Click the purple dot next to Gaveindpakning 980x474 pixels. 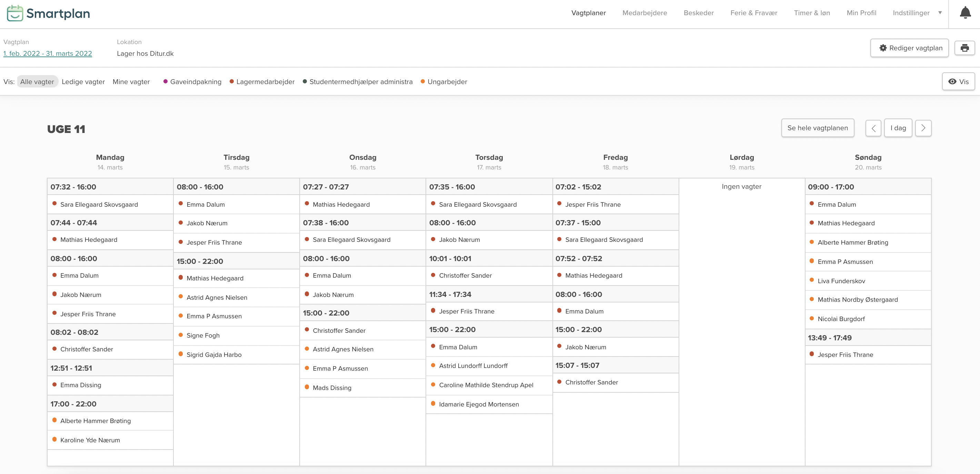pos(165,81)
